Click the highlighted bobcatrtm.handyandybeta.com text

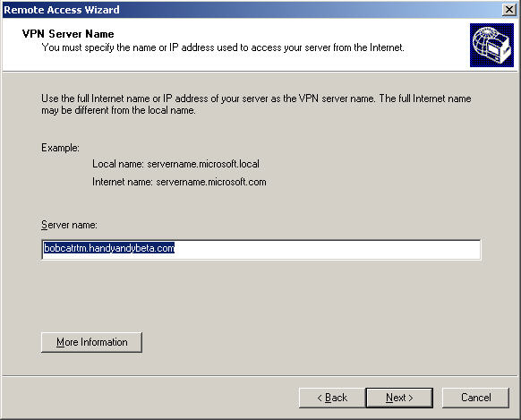(x=109, y=248)
